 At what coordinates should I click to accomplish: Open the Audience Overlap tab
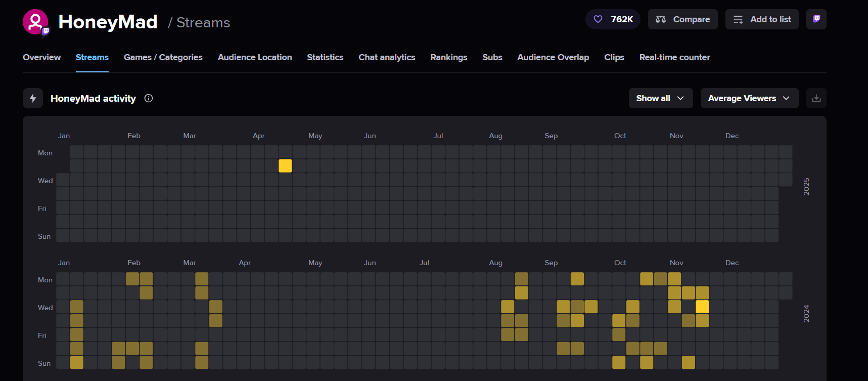(x=553, y=57)
